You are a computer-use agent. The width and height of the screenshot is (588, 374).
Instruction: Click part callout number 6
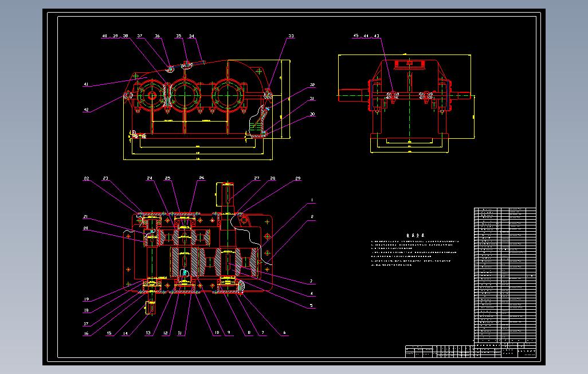[284, 332]
